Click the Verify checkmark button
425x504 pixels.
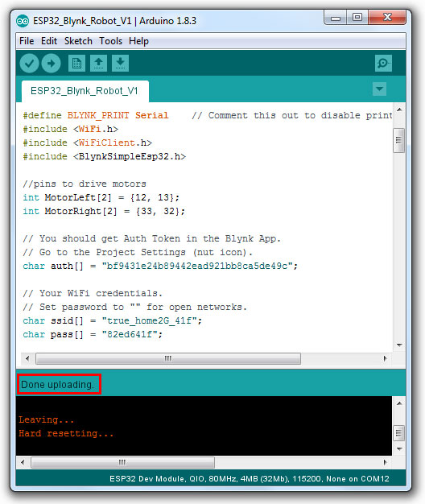(29, 63)
